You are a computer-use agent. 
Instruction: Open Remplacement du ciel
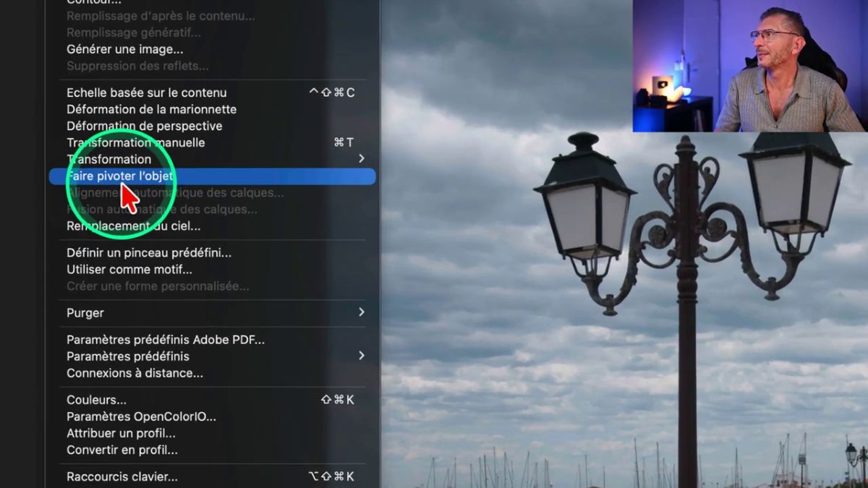[x=133, y=226]
